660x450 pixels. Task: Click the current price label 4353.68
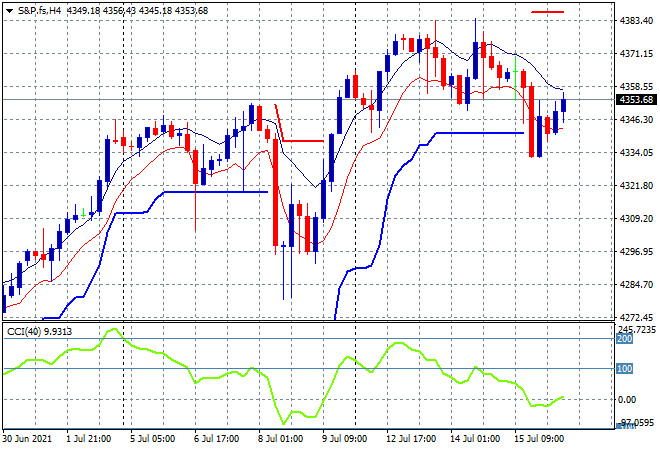(x=636, y=100)
